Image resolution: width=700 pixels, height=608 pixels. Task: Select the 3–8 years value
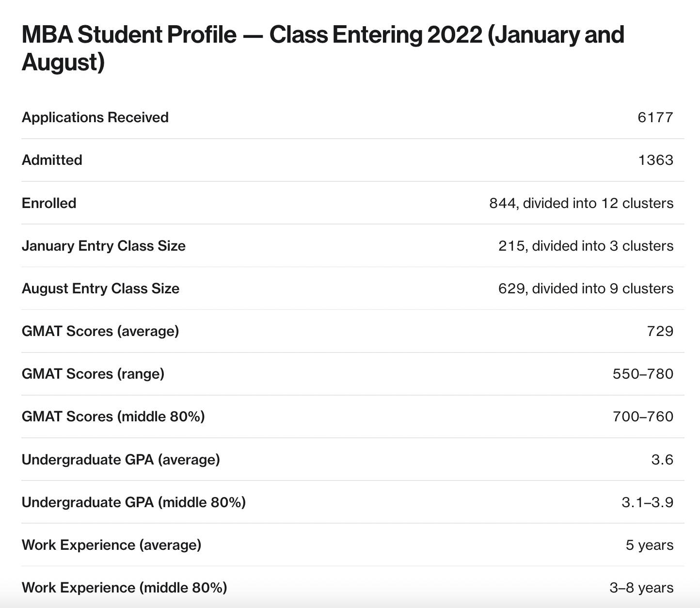tap(641, 588)
